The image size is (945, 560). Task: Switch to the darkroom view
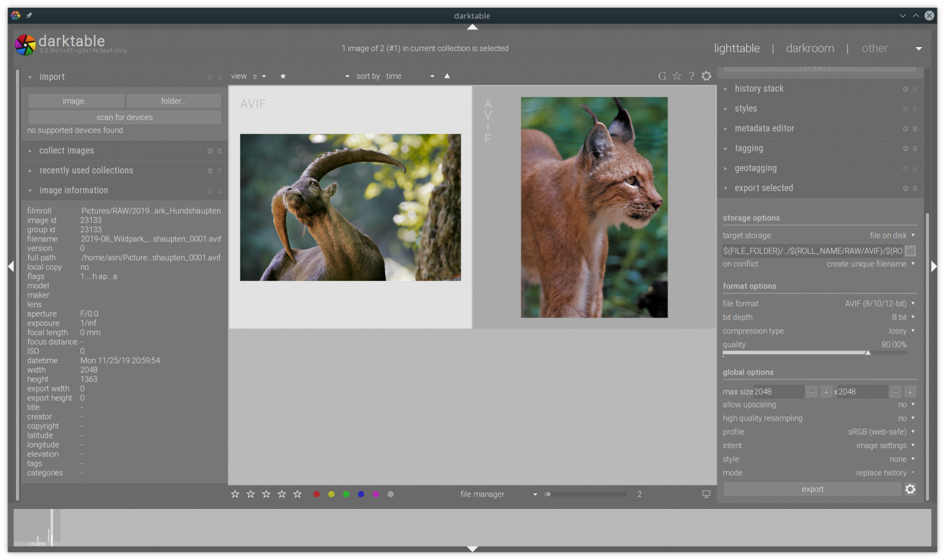pos(810,48)
